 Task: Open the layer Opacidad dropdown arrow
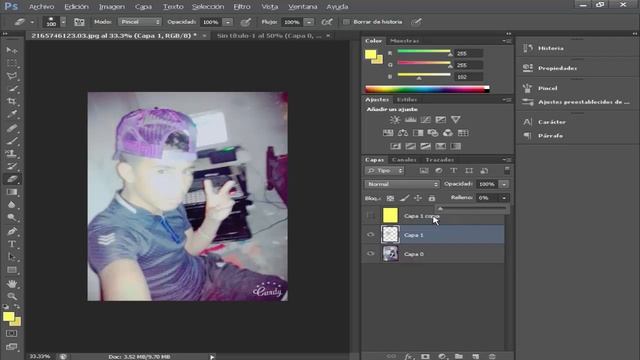(504, 184)
